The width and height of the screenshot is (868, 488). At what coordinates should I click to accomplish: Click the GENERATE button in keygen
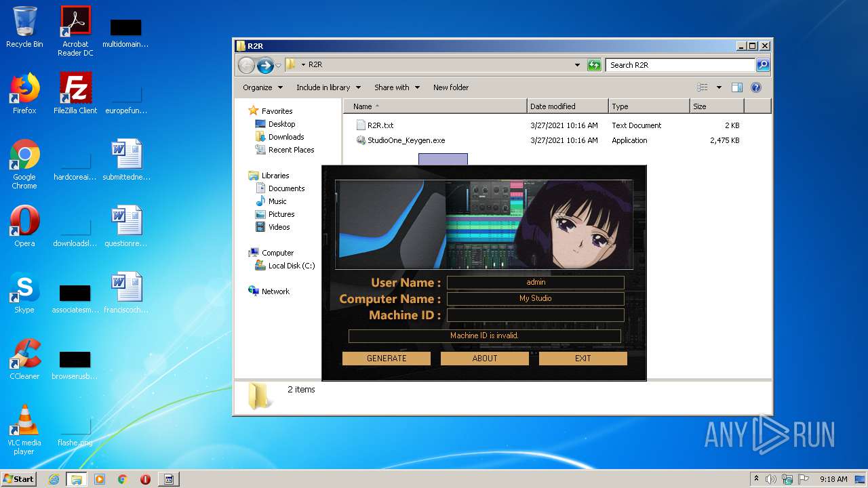tap(387, 359)
